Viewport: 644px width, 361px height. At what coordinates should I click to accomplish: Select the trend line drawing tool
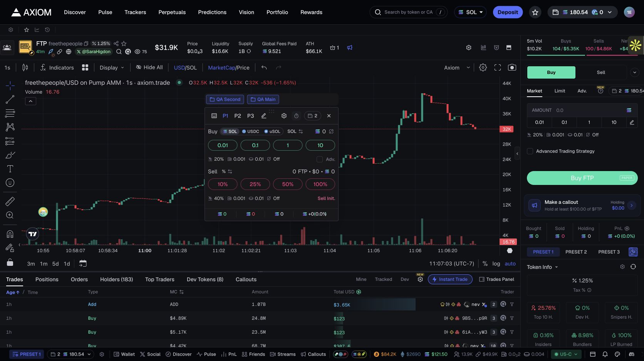click(x=10, y=99)
